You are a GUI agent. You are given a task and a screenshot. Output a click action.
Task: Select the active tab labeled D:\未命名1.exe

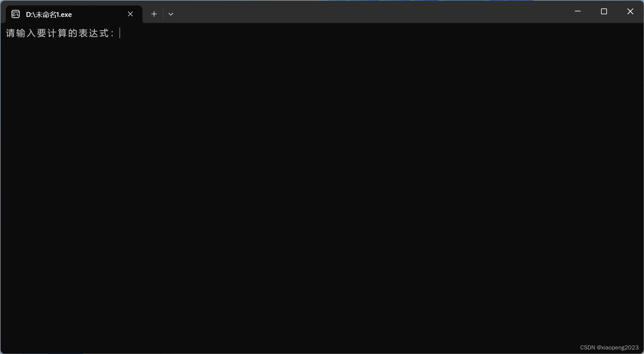(x=59, y=14)
